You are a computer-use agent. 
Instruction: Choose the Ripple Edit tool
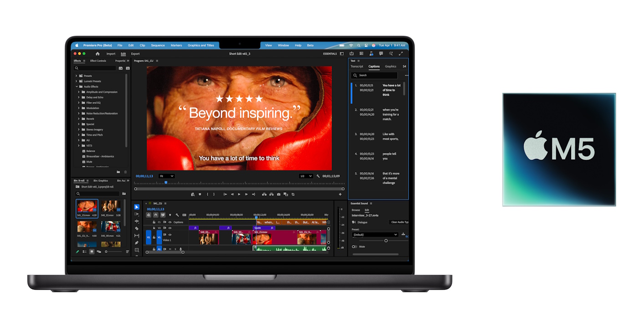point(137,221)
